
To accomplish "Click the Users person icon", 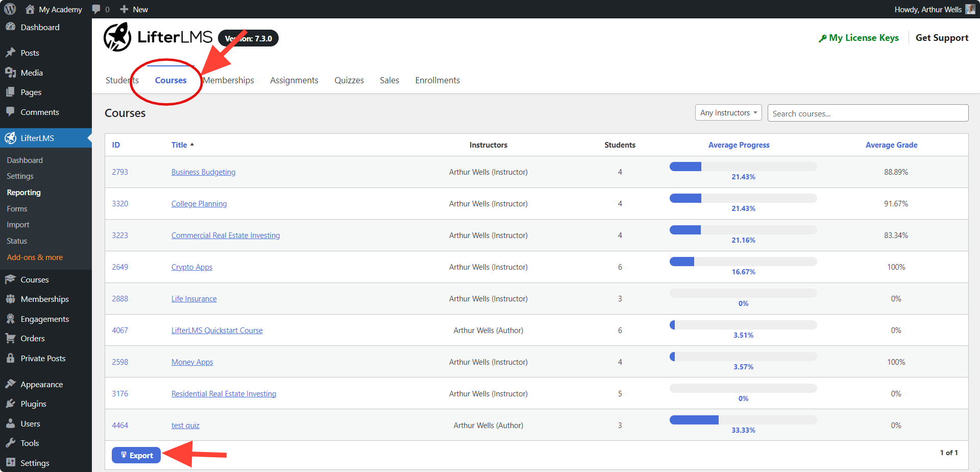I will click(10, 423).
